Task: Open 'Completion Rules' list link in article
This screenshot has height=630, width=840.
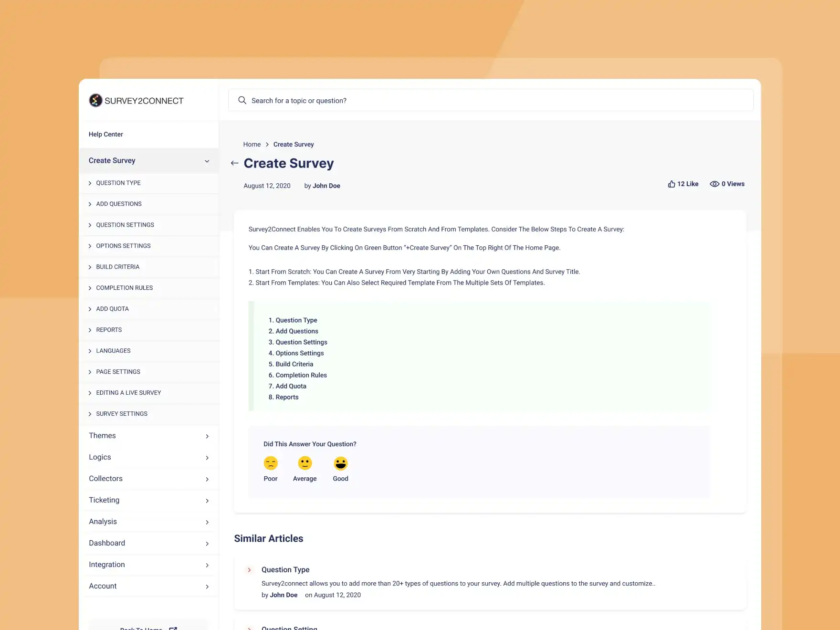Action: coord(301,375)
